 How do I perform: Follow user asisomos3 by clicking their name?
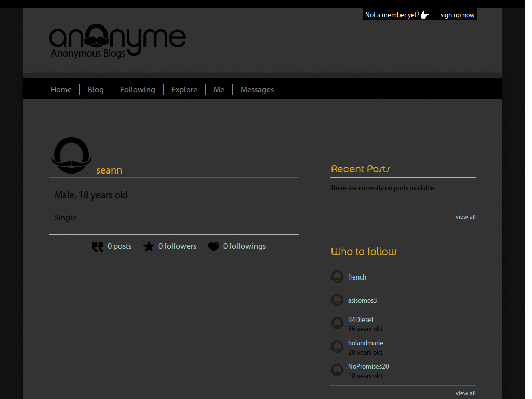click(362, 300)
